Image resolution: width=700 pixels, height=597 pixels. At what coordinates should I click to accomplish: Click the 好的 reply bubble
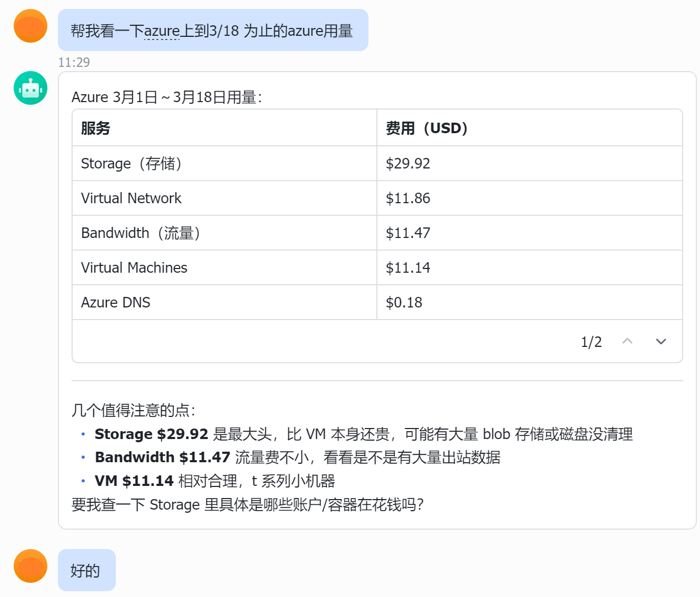[86, 570]
